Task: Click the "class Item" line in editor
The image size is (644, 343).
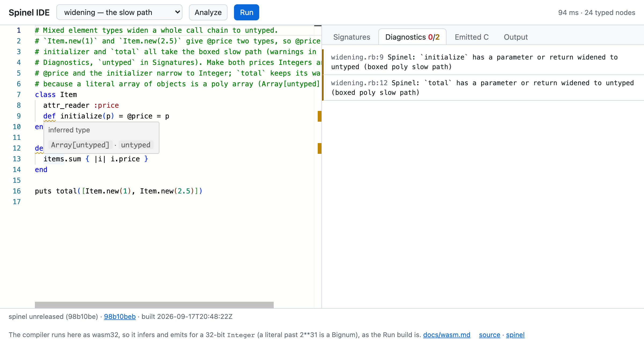Action: (x=56, y=95)
